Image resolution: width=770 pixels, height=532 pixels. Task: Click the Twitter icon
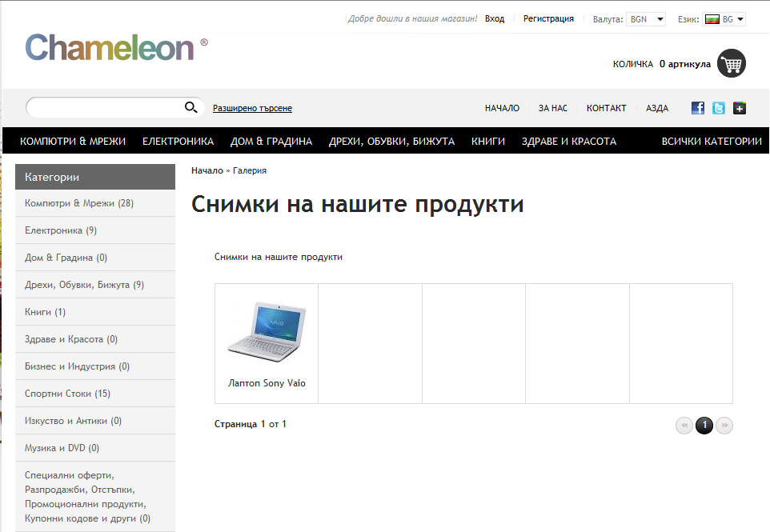point(719,108)
